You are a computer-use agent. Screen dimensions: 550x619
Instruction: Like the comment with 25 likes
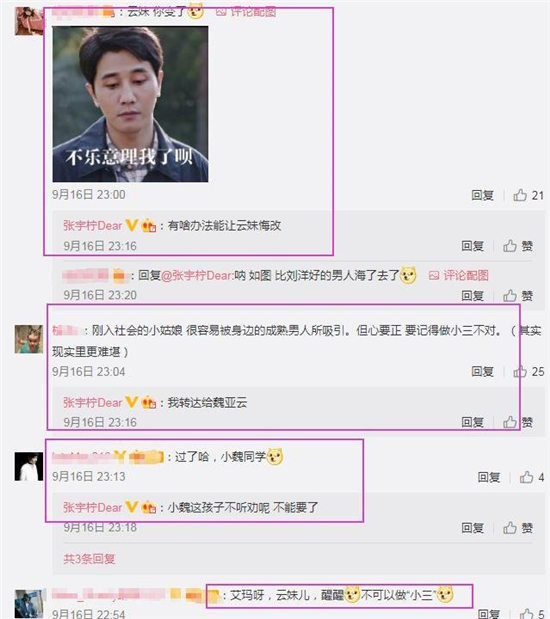coord(528,371)
